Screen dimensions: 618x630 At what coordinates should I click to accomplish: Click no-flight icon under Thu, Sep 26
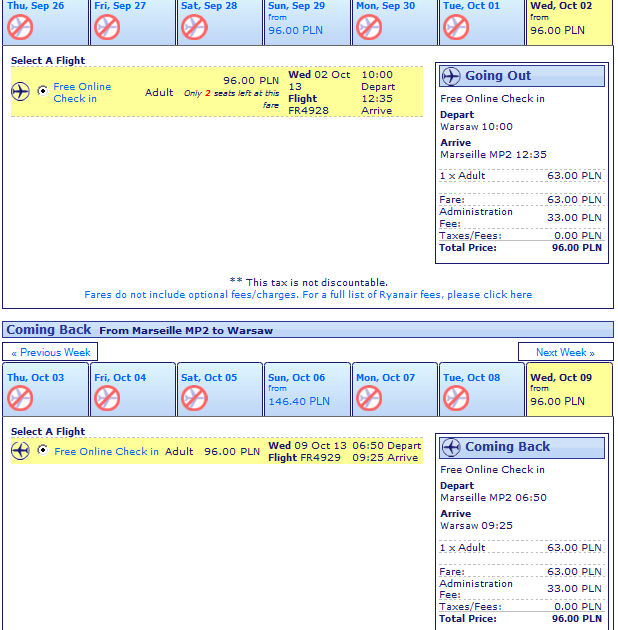click(x=20, y=27)
